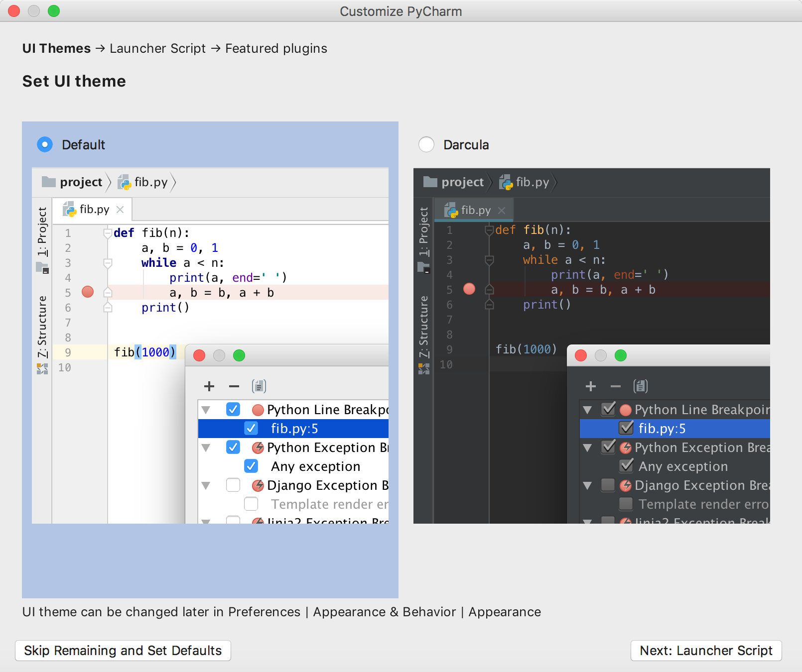Click the plus add icon in Default preview
This screenshot has width=802, height=672.
click(x=209, y=386)
